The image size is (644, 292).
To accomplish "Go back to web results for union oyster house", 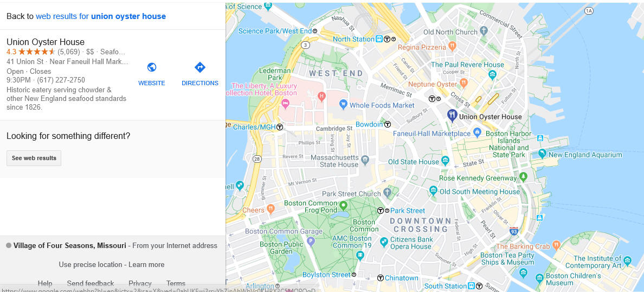I will coord(101,16).
